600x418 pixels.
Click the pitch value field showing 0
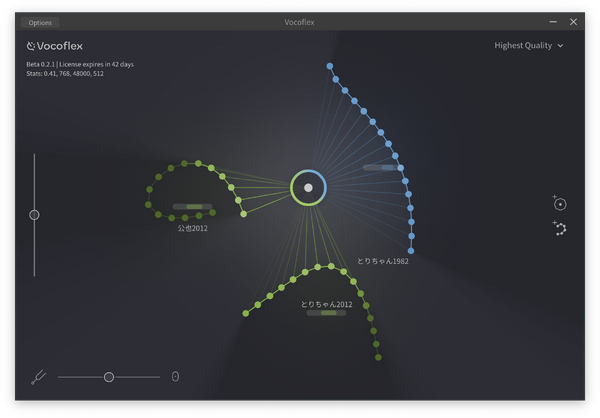[175, 377]
